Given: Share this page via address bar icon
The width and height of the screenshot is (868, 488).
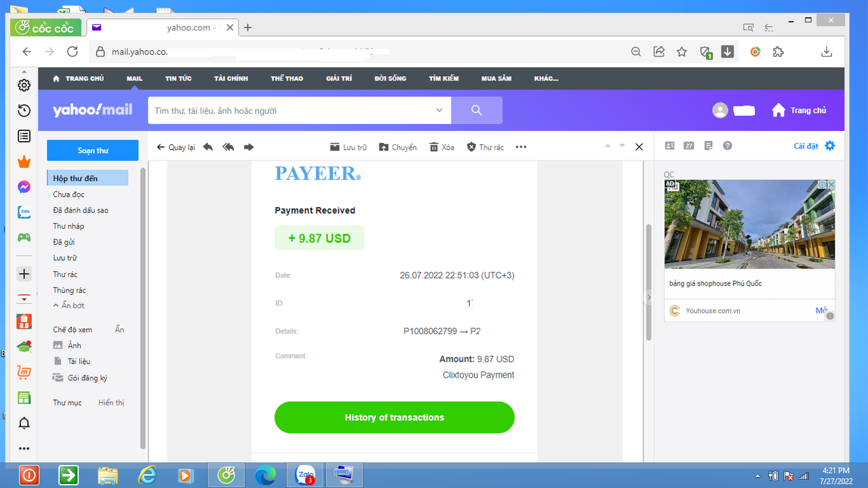Looking at the screenshot, I should click(658, 52).
